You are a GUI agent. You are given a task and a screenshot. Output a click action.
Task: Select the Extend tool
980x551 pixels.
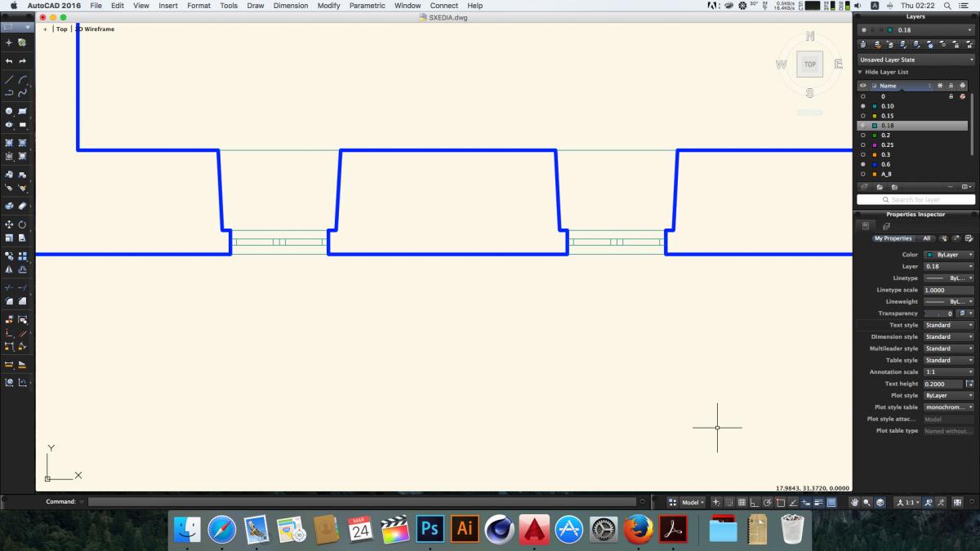pyautogui.click(x=22, y=287)
